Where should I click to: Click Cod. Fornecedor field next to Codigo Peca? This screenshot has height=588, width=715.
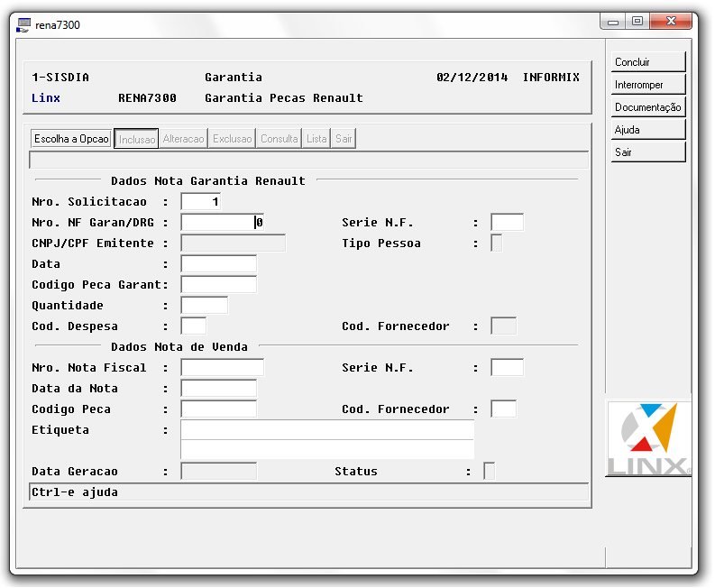(504, 409)
